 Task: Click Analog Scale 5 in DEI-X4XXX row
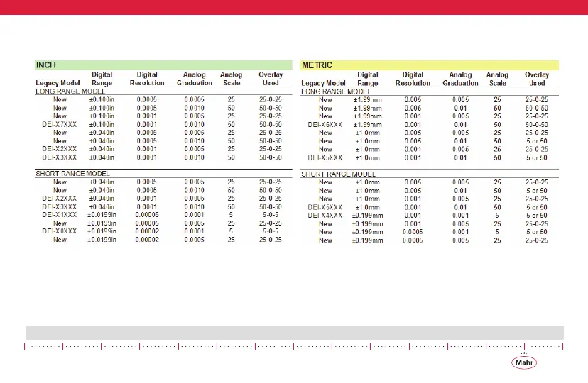[x=497, y=216]
